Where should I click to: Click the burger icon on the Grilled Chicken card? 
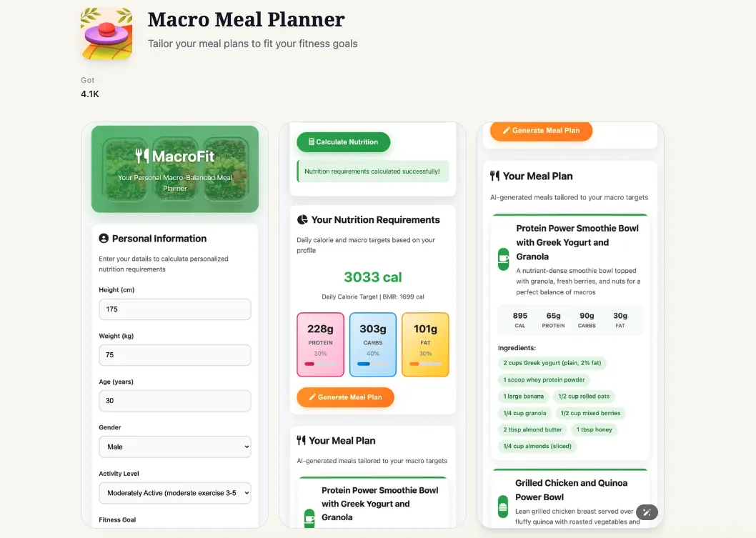(x=503, y=508)
